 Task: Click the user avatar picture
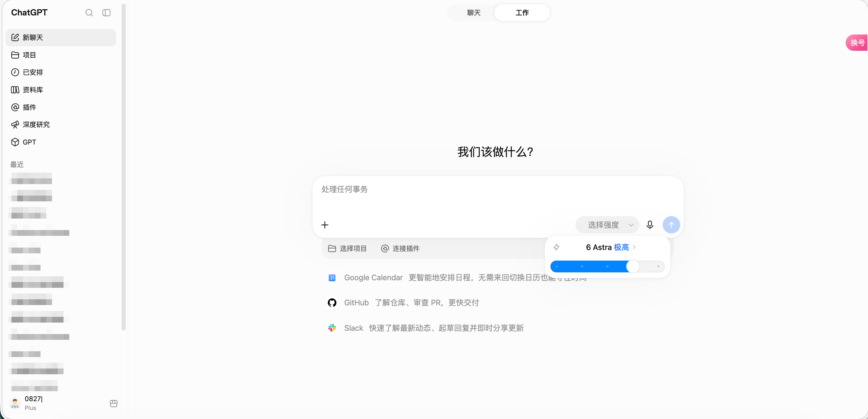click(15, 403)
